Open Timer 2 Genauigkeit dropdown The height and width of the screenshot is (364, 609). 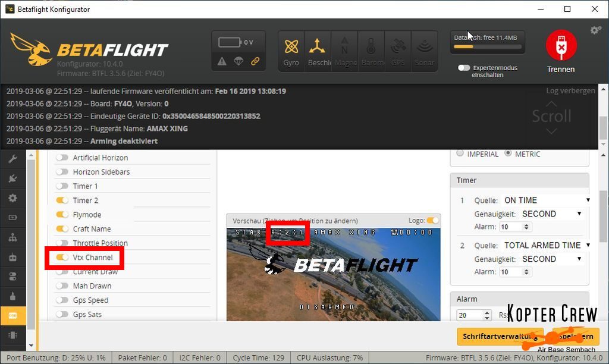551,259
